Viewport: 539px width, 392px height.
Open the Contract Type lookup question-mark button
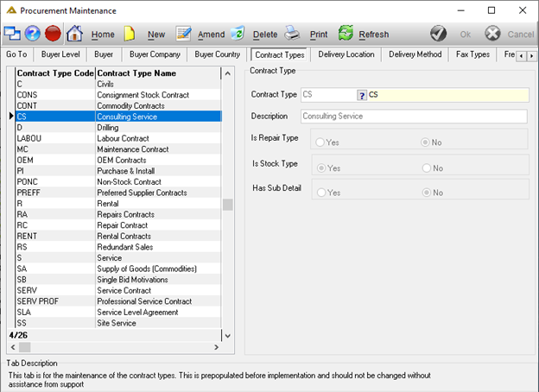[x=362, y=95]
